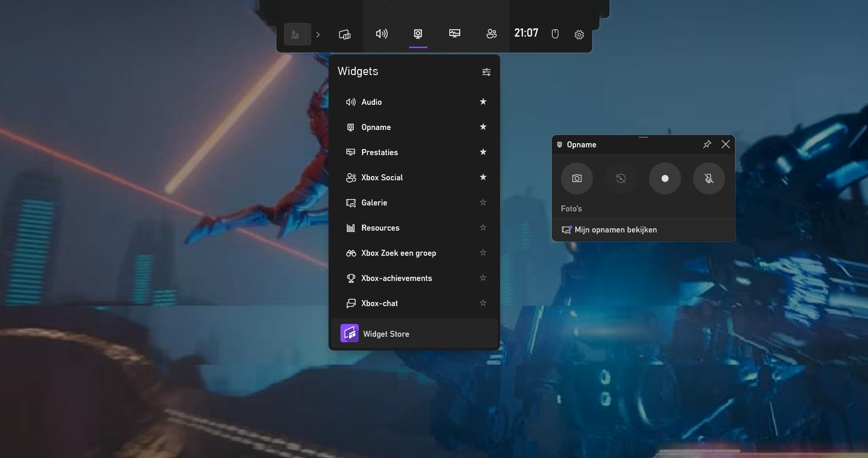868x458 pixels.
Task: Toggle the Capture widget in top bar
Action: click(418, 34)
